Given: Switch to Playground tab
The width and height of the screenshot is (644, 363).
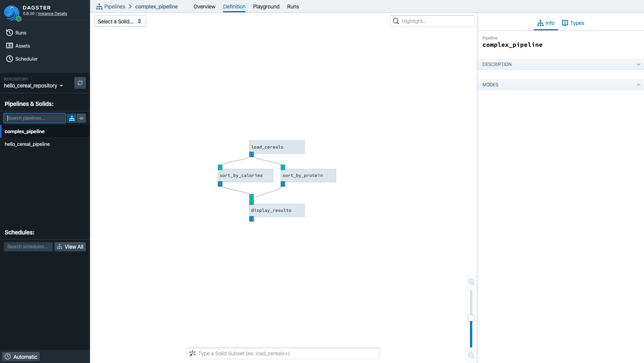Looking at the screenshot, I should (x=266, y=7).
